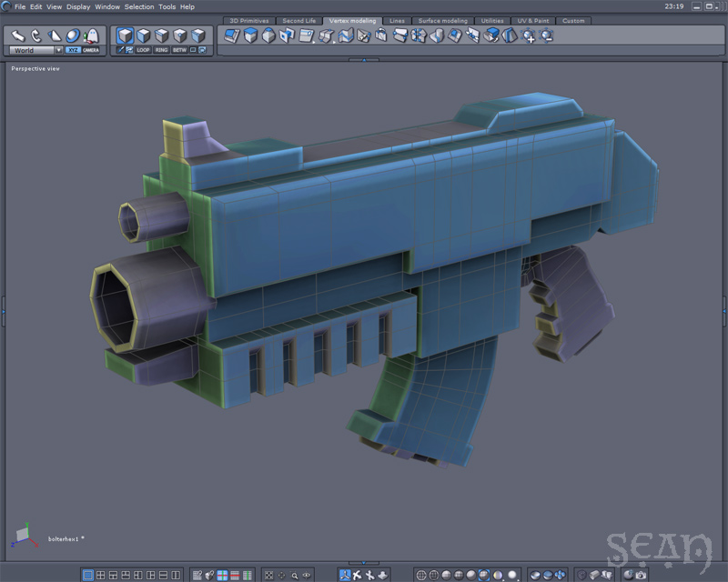Click the magnifier zoom icon
Screen dimensions: 728x582
[294, 576]
